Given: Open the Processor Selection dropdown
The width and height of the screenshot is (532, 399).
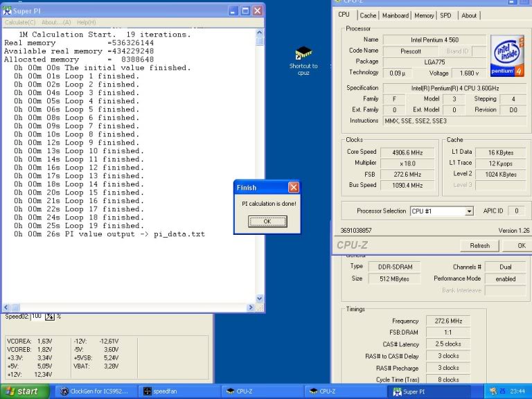Looking at the screenshot, I should (x=469, y=211).
